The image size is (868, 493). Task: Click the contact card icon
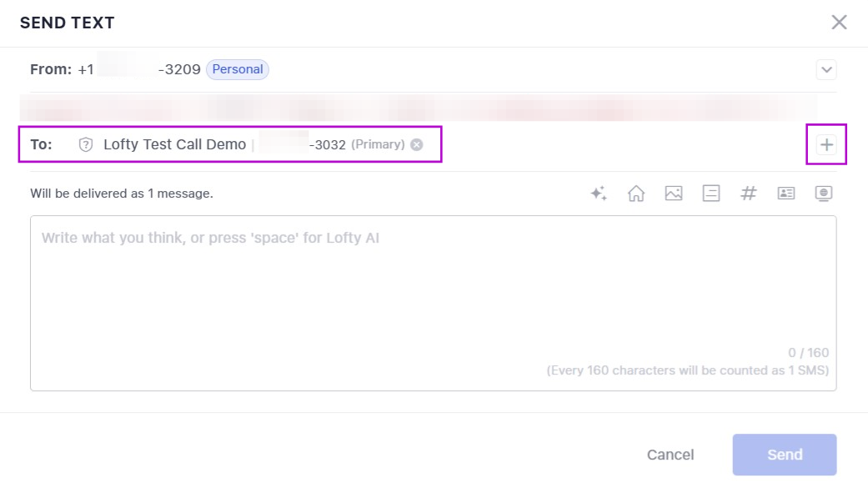(x=786, y=194)
